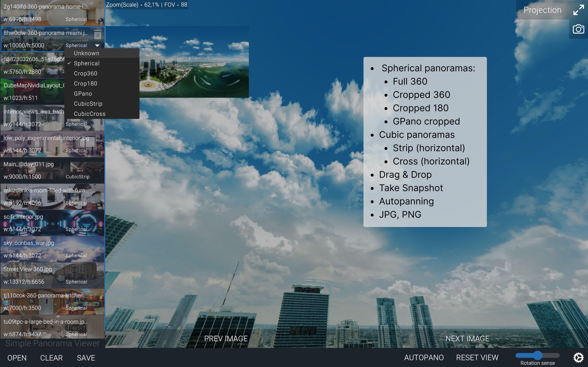Open the Spherical dropdown on the Street View 360.jpg row
The width and height of the screenshot is (588, 367).
[x=76, y=282]
